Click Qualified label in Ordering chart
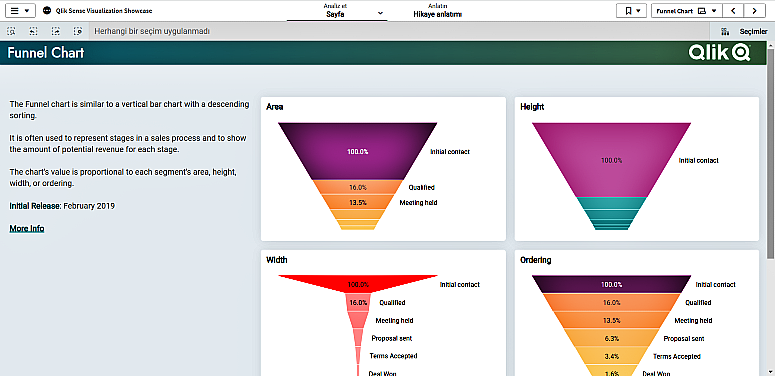This screenshot has width=775, height=376. pos(698,302)
